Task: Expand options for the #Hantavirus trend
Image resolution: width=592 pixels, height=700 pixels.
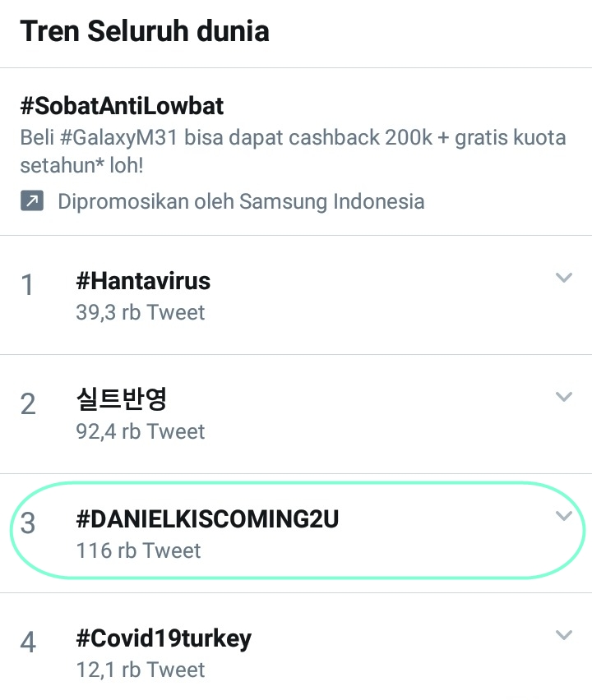Action: (564, 278)
